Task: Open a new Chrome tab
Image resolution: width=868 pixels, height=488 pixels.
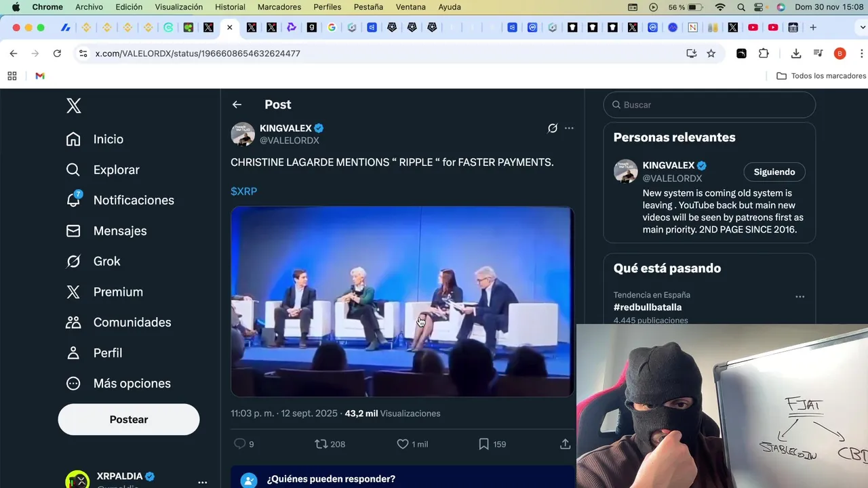Action: point(813,28)
